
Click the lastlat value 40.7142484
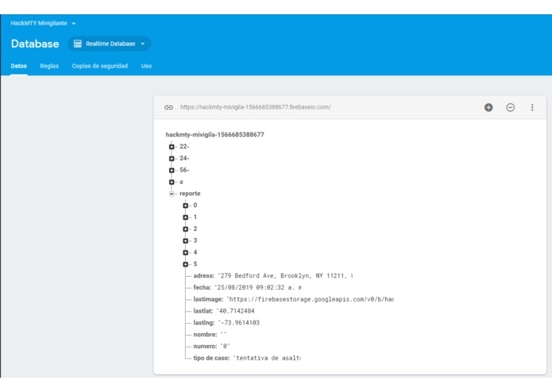(x=235, y=311)
